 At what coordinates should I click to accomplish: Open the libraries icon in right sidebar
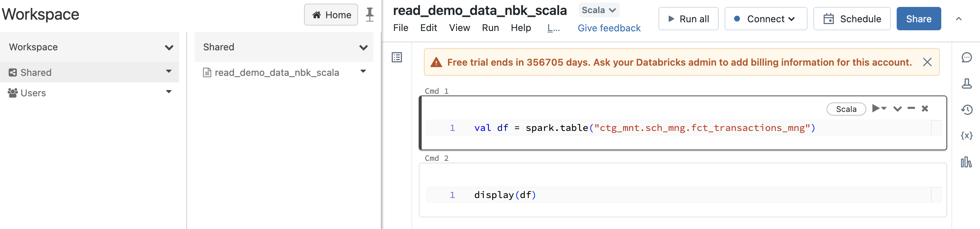pos(966,162)
